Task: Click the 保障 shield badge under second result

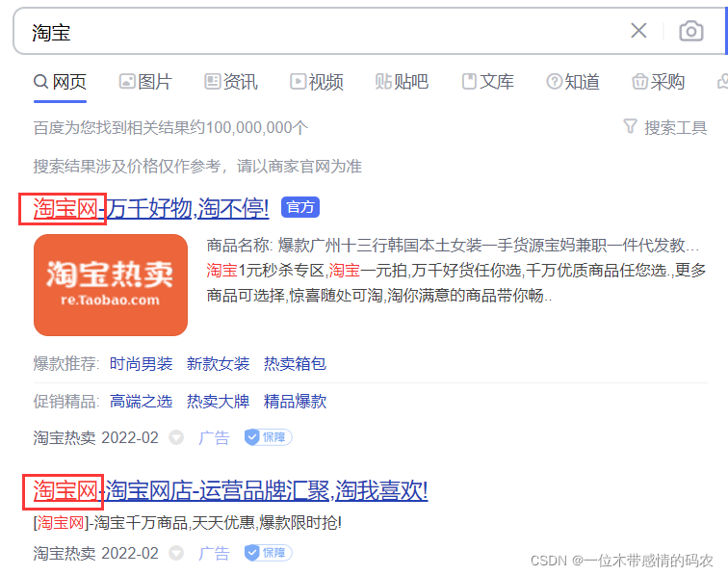Action: (x=267, y=553)
